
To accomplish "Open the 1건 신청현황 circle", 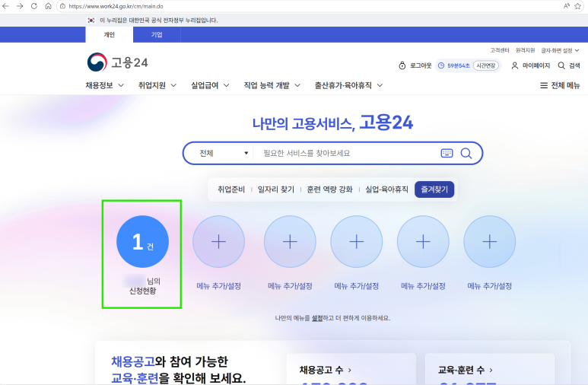I will 142,242.
